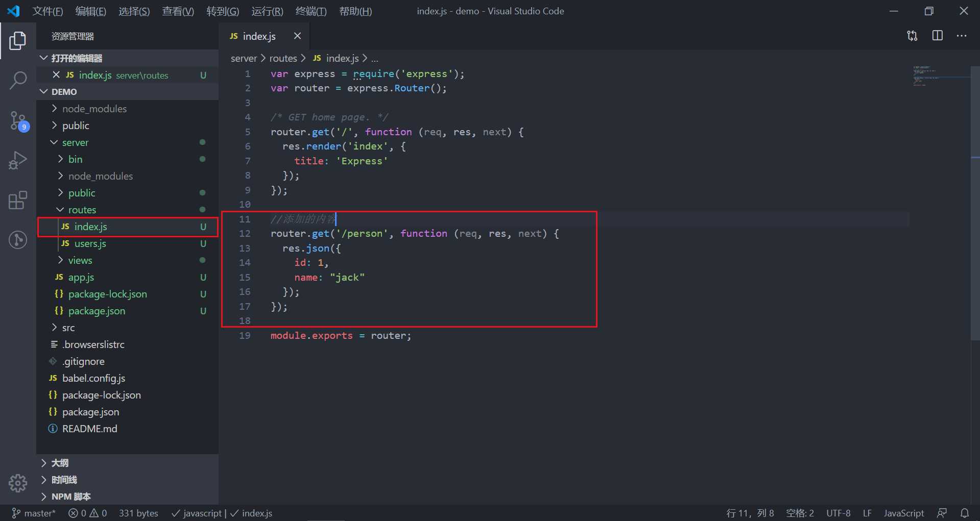The height and width of the screenshot is (521, 980).
Task: Close the index.js editor tab
Action: coord(297,36)
